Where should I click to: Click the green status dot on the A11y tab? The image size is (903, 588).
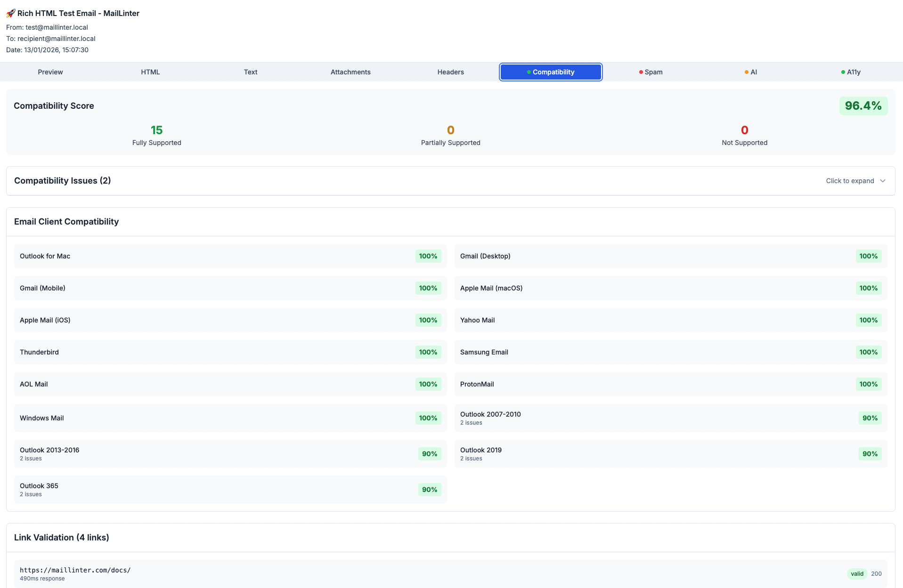[843, 72]
